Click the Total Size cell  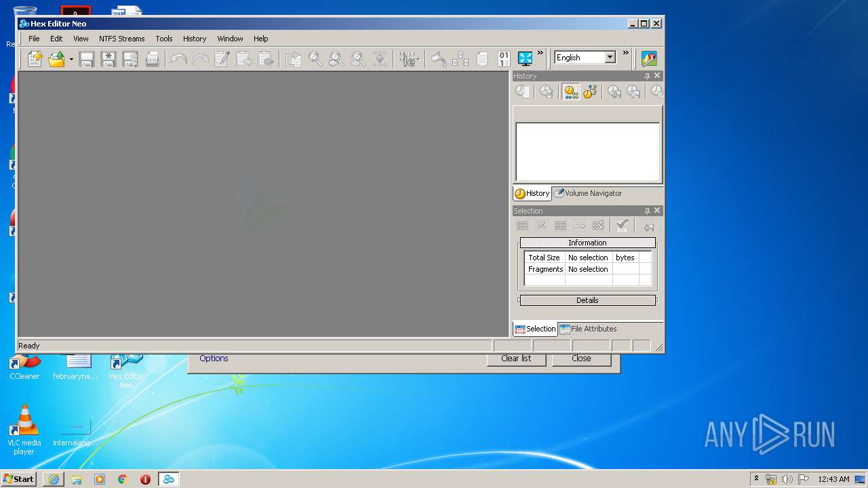(545, 258)
